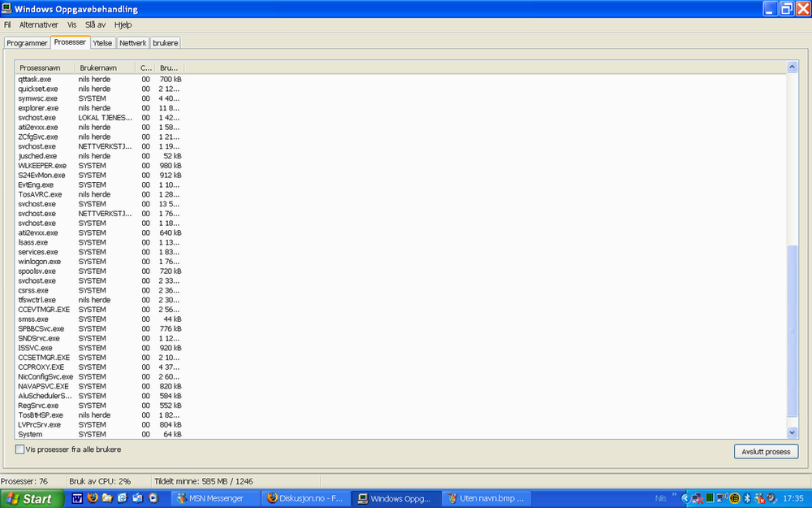Select the Prosesser tab
The height and width of the screenshot is (508, 812).
coord(70,42)
